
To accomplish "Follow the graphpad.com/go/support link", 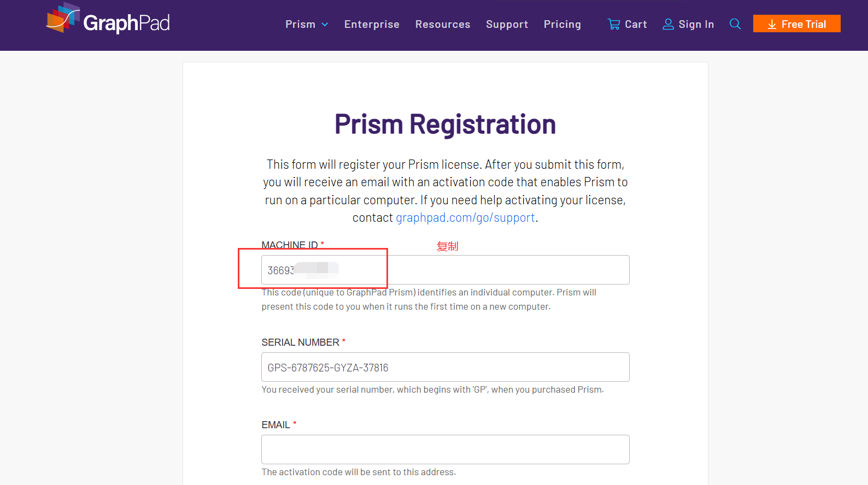I will [x=465, y=218].
